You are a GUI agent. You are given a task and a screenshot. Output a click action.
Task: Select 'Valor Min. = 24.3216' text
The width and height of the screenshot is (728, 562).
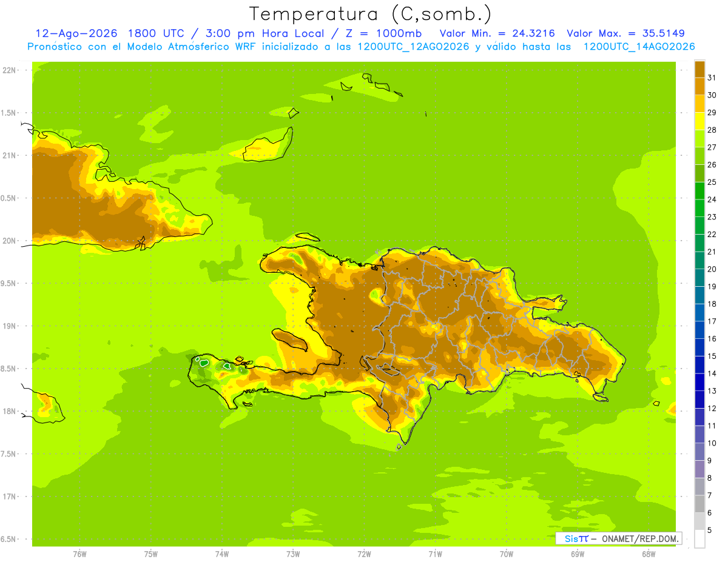(x=497, y=33)
